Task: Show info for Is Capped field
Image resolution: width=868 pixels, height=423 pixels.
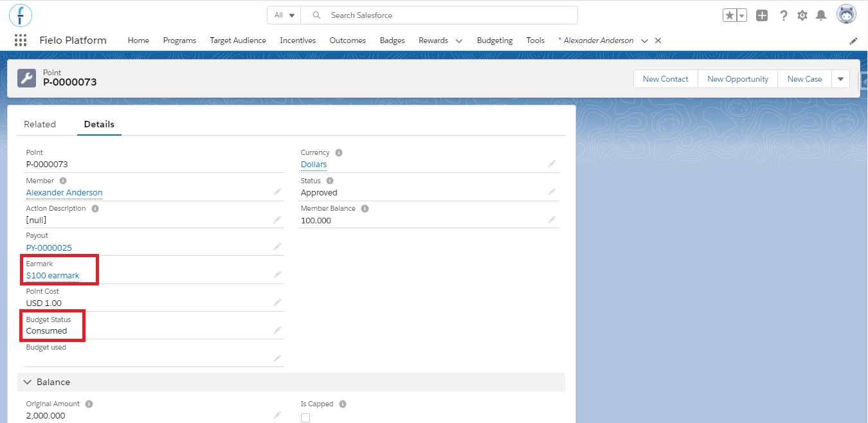Action: point(343,404)
